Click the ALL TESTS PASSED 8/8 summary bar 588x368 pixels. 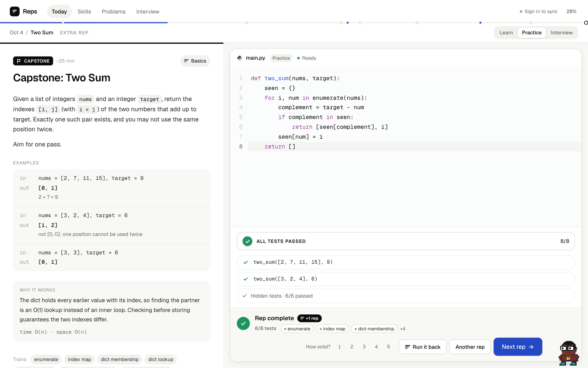[x=406, y=241]
